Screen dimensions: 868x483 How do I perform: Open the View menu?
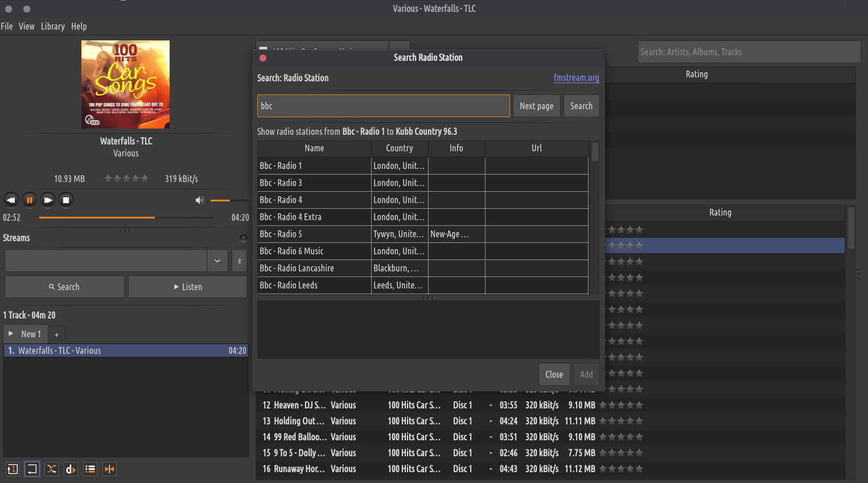(26, 26)
